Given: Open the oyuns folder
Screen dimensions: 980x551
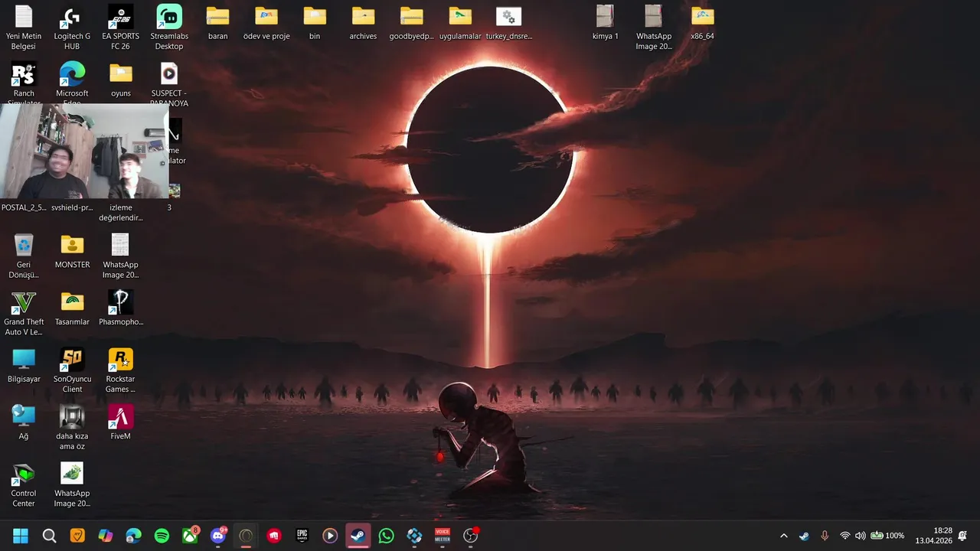Looking at the screenshot, I should 121,80.
